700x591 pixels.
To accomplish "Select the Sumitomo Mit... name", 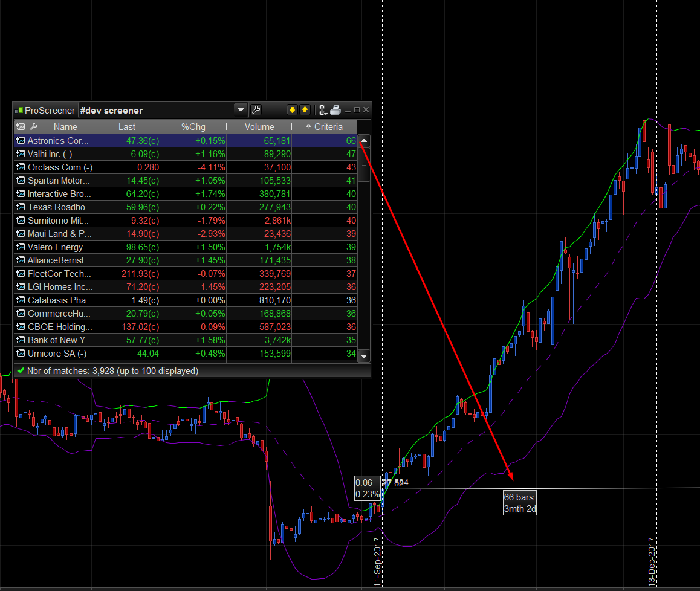I will tap(58, 221).
